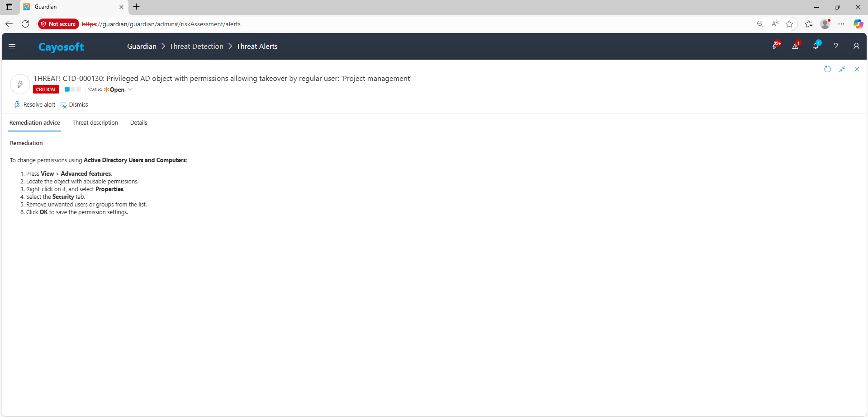Click the threat alerts lightning icon with 99+ badge

pyautogui.click(x=775, y=46)
